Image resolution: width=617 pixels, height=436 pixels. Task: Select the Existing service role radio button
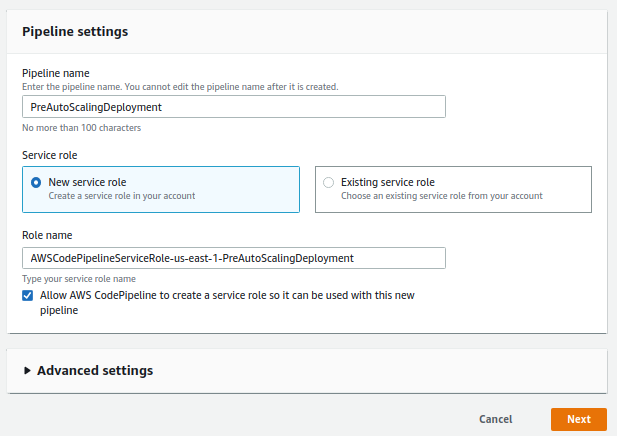tap(329, 182)
